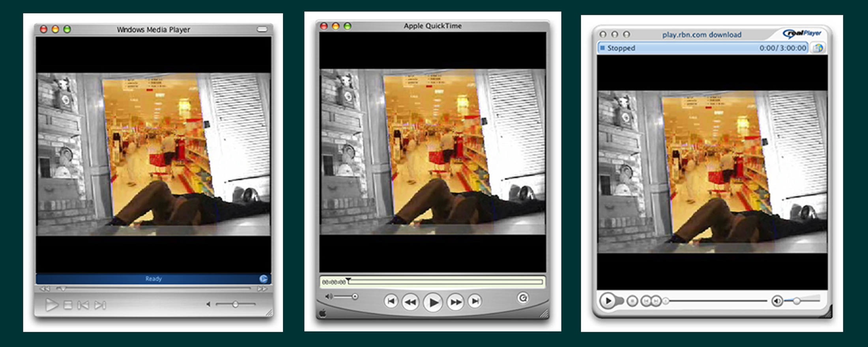Click blue round logo in Ready status bar

pyautogui.click(x=264, y=279)
